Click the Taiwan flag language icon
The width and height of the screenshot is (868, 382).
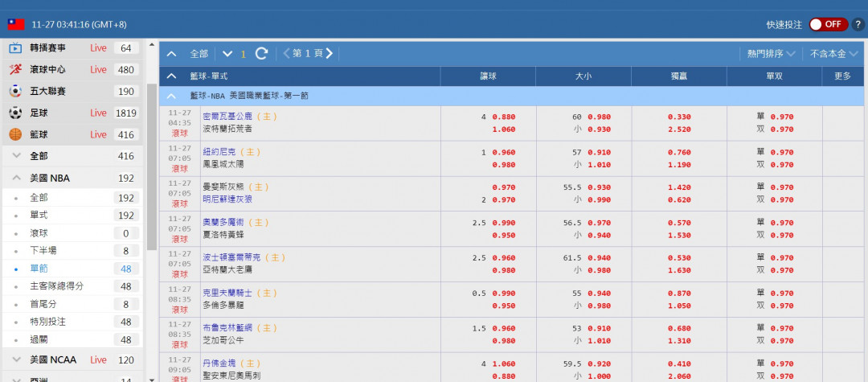16,24
